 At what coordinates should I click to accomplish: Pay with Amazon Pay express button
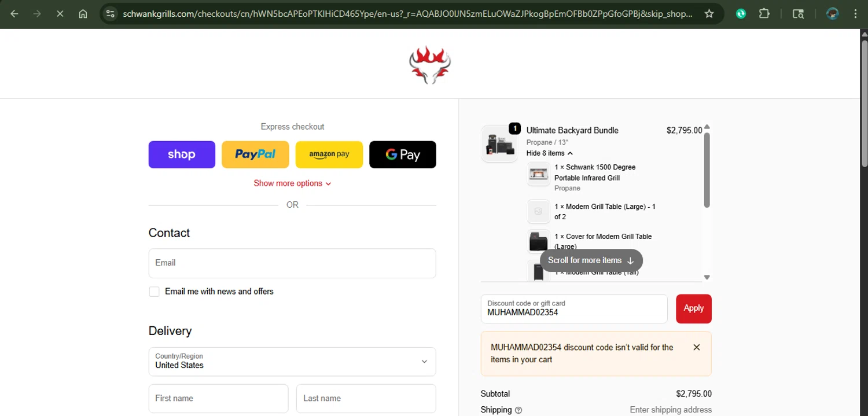tap(329, 154)
